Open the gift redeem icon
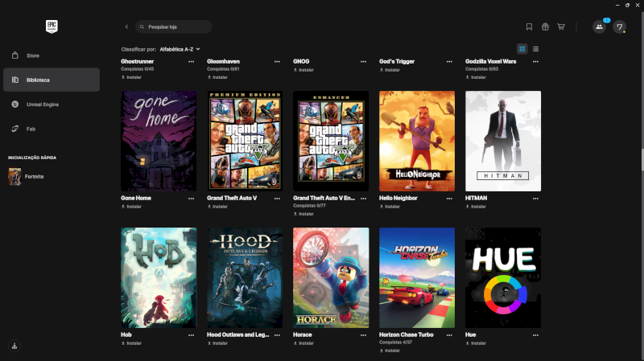 [545, 27]
